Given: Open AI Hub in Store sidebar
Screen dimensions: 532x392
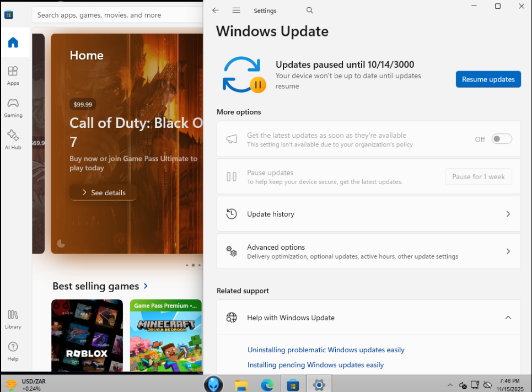Looking at the screenshot, I should pyautogui.click(x=13, y=139).
